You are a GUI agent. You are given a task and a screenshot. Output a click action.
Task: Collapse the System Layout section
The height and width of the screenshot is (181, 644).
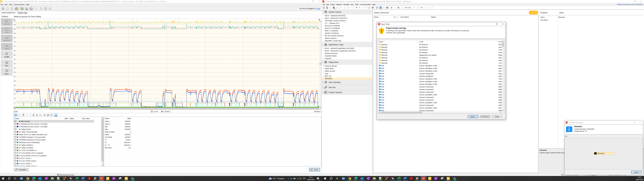pos(323,12)
